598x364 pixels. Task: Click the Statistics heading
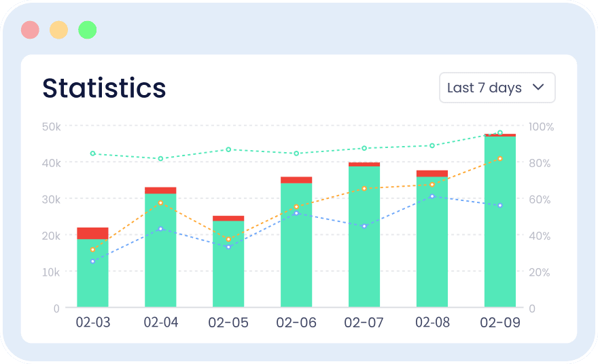pos(104,88)
